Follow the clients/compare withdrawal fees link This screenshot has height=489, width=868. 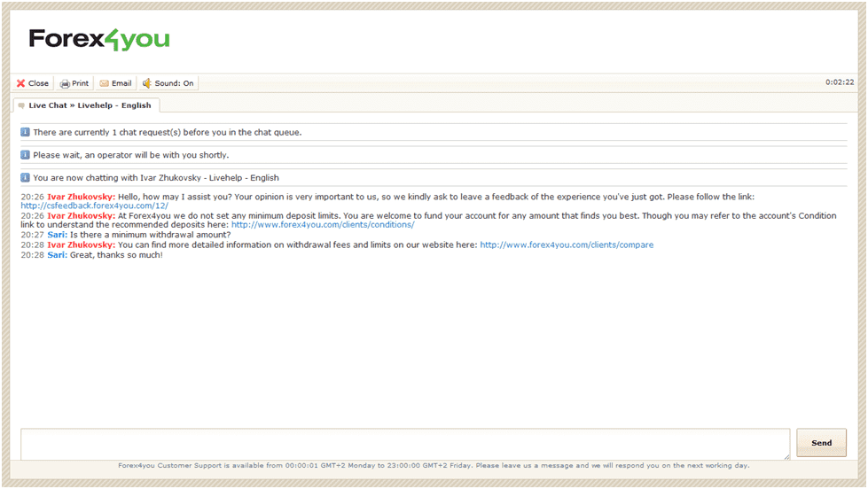tap(567, 244)
